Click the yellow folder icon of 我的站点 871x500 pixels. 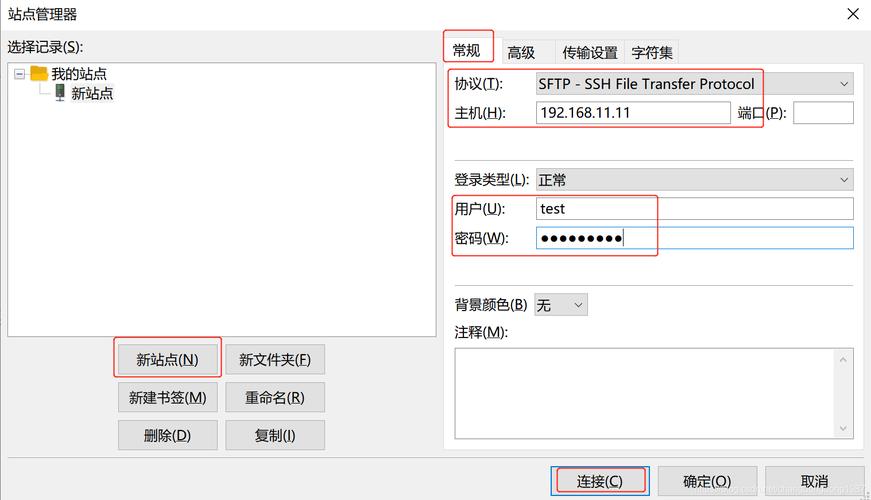[39, 73]
